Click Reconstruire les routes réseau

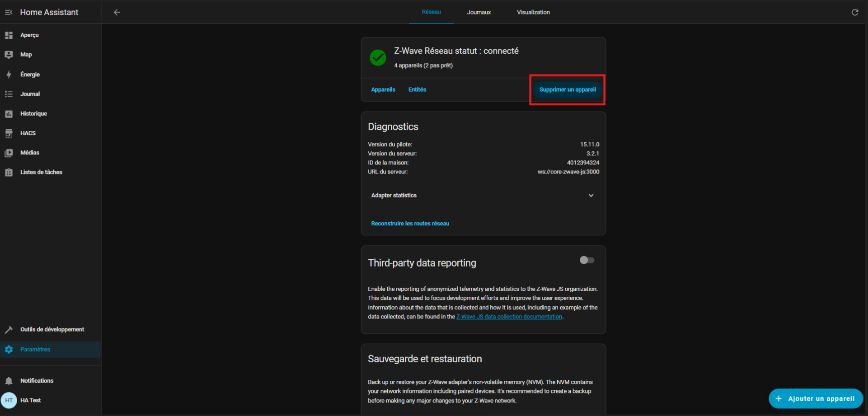410,223
